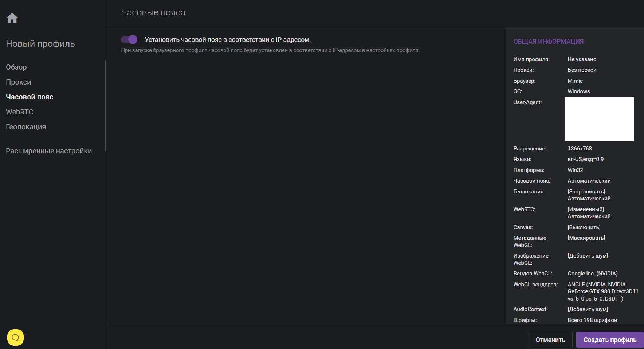The height and width of the screenshot is (349, 644).
Task: Click the 1366x768 resolution value
Action: point(580,149)
